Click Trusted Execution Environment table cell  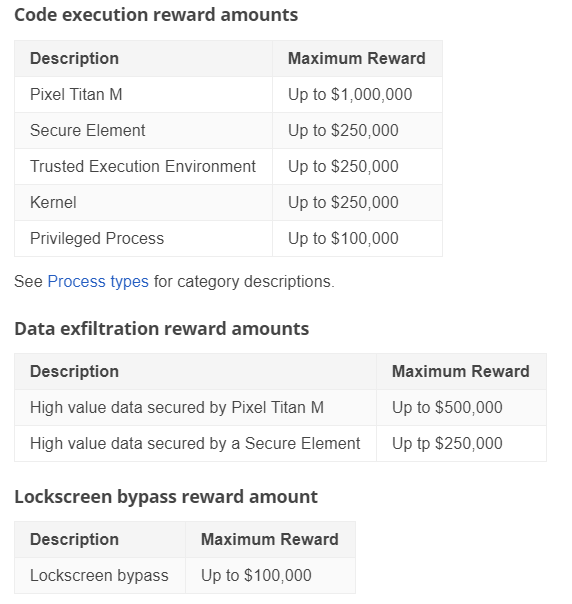pyautogui.click(x=143, y=166)
